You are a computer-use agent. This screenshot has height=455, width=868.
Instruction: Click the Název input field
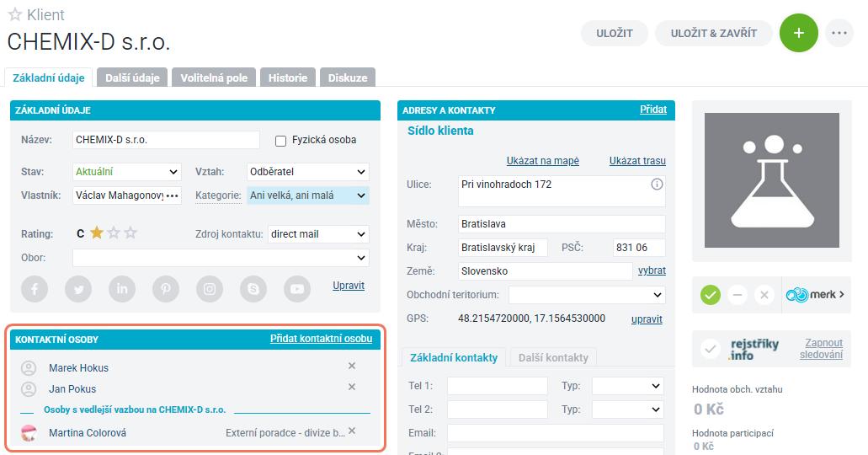point(166,140)
